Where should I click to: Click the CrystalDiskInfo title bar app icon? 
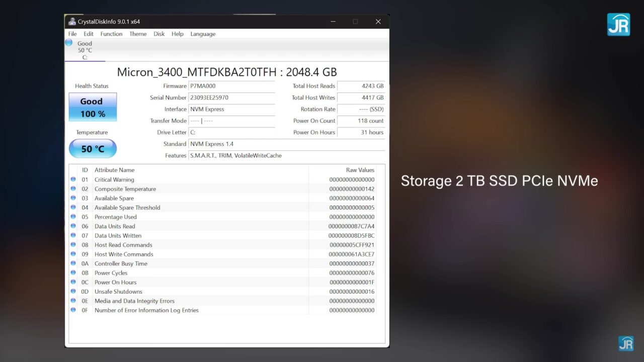click(x=72, y=22)
